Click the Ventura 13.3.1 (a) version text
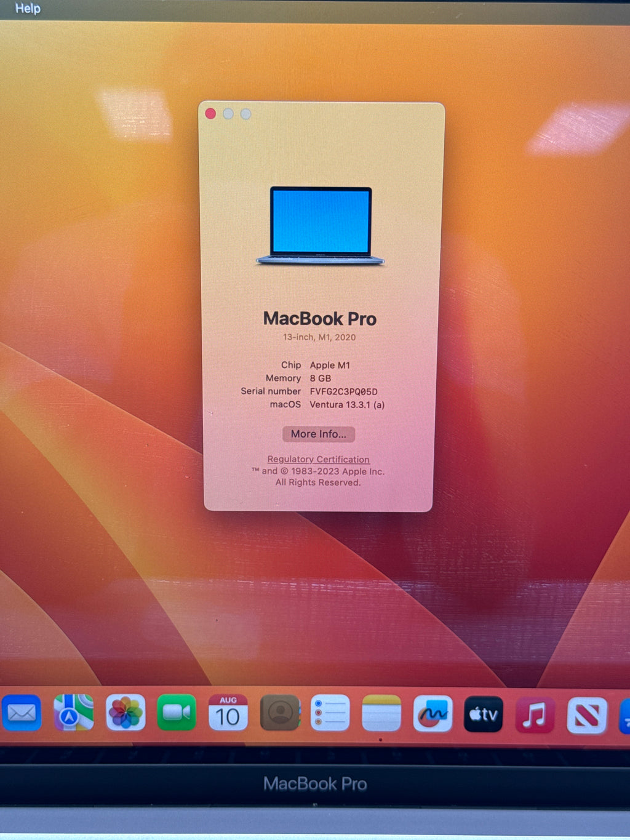Image resolution: width=630 pixels, height=840 pixels. [x=347, y=404]
